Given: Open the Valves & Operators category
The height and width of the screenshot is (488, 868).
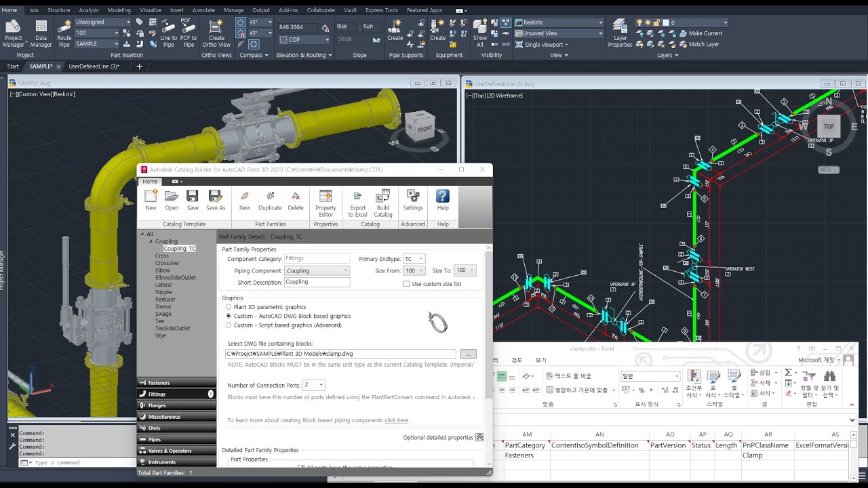Looking at the screenshot, I should click(176, 451).
